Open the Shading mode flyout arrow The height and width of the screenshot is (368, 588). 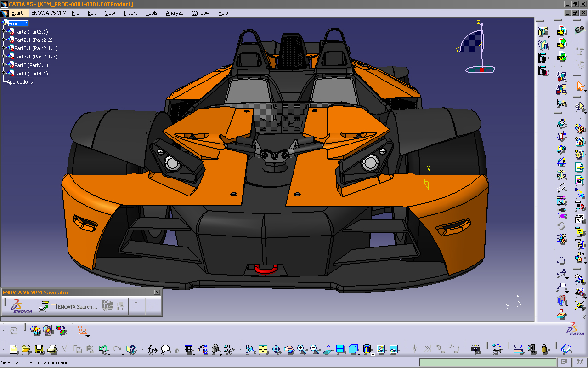(373, 354)
